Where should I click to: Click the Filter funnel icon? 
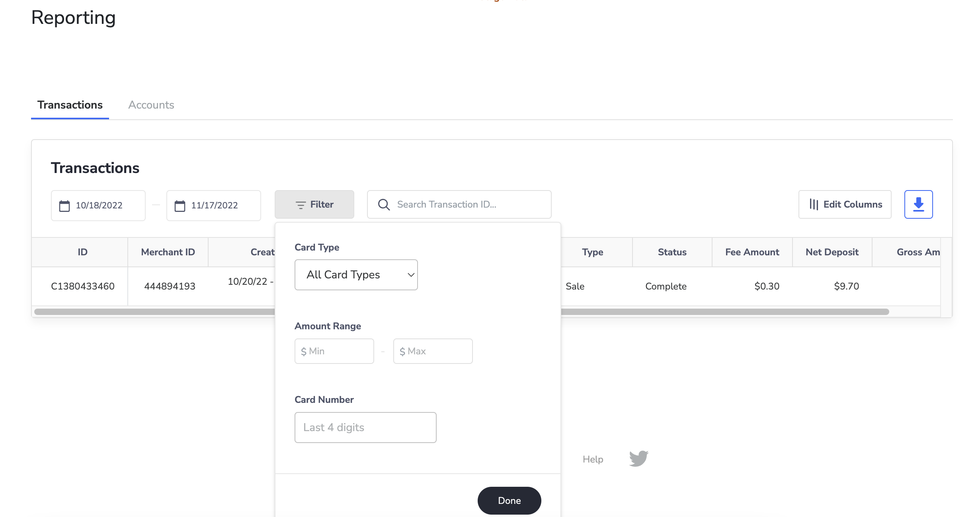click(301, 204)
